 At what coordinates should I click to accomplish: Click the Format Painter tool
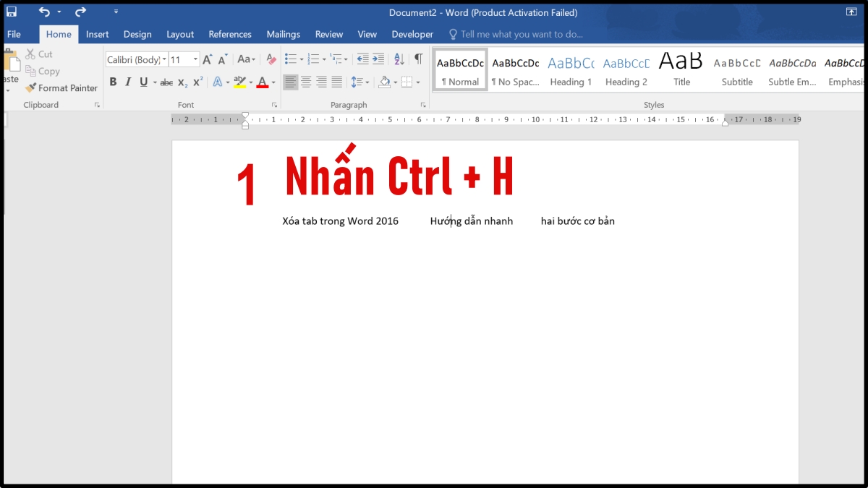coord(61,87)
